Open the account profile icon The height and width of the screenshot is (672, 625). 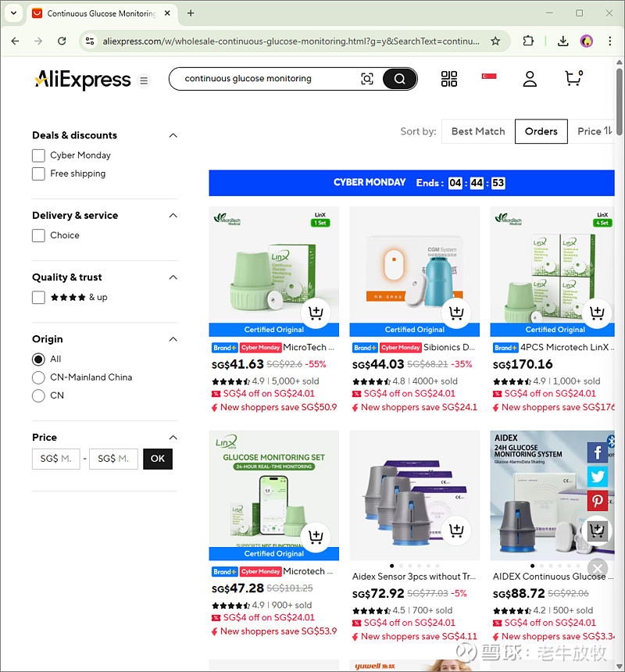click(530, 79)
